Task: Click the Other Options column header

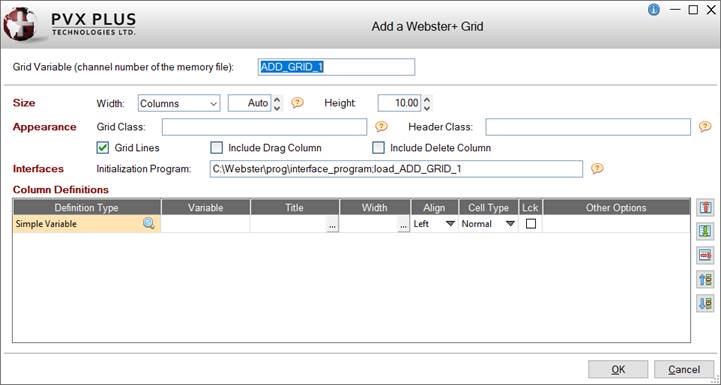Action: [x=616, y=207]
